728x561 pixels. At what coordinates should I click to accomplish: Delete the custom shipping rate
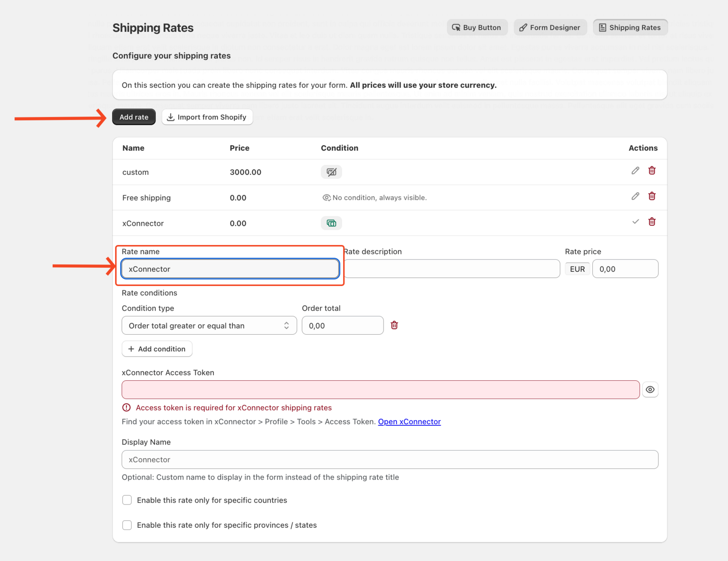[x=652, y=171]
